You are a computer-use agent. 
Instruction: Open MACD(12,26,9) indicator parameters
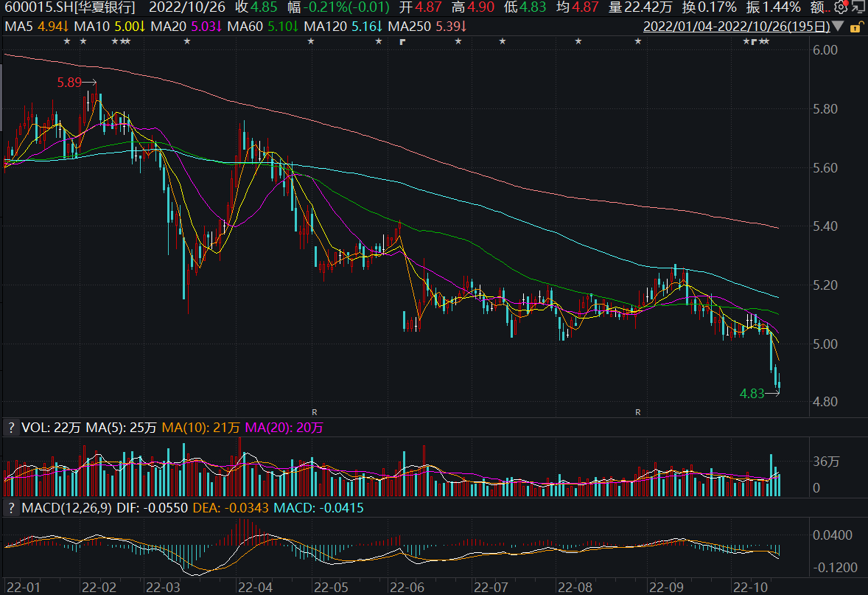coord(66,508)
